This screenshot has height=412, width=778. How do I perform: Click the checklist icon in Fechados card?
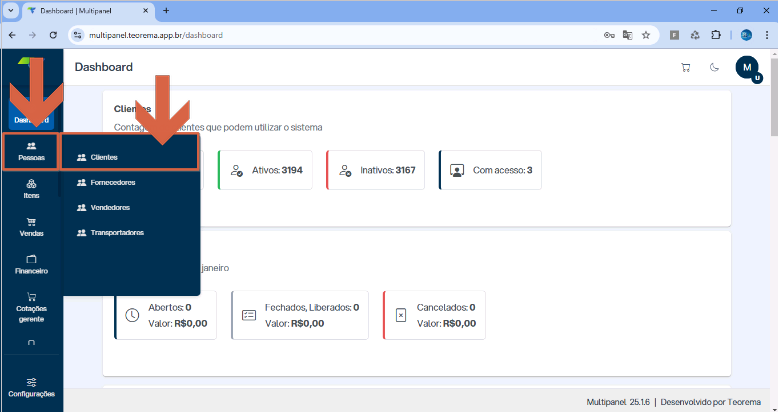tap(249, 315)
